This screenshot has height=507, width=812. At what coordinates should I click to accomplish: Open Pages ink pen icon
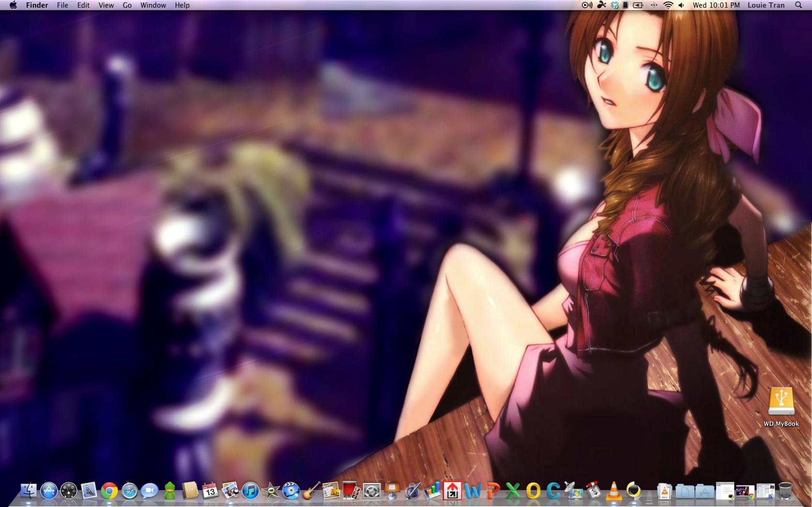[412, 491]
